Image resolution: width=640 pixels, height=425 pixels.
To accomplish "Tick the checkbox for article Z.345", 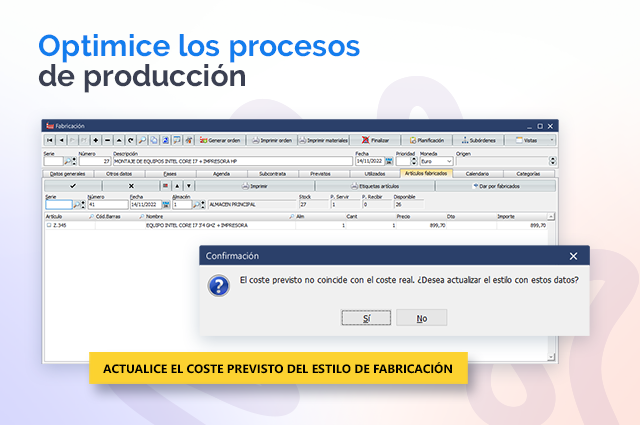I will pos(49,226).
